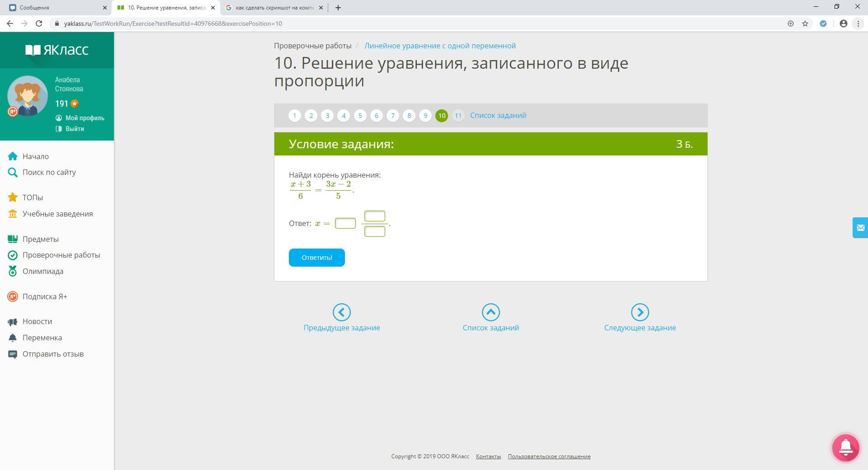The image size is (868, 470).
Task: Open Список заданий link in number bar
Action: click(498, 115)
